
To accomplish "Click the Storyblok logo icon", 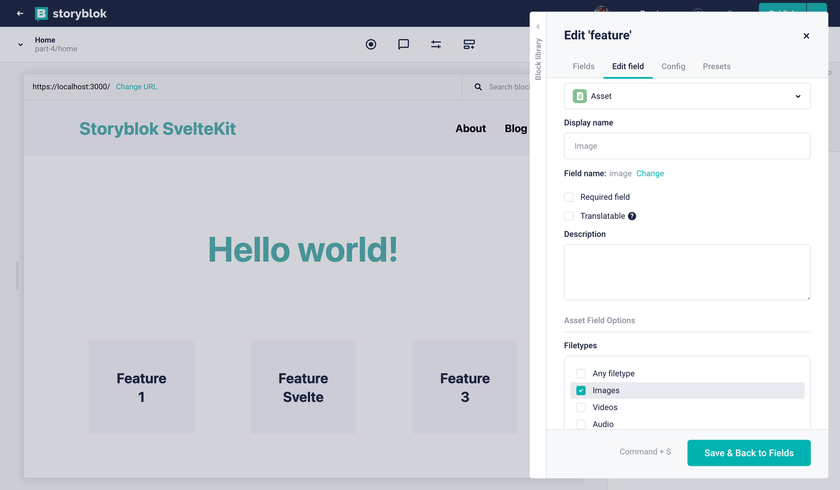I will (x=41, y=13).
